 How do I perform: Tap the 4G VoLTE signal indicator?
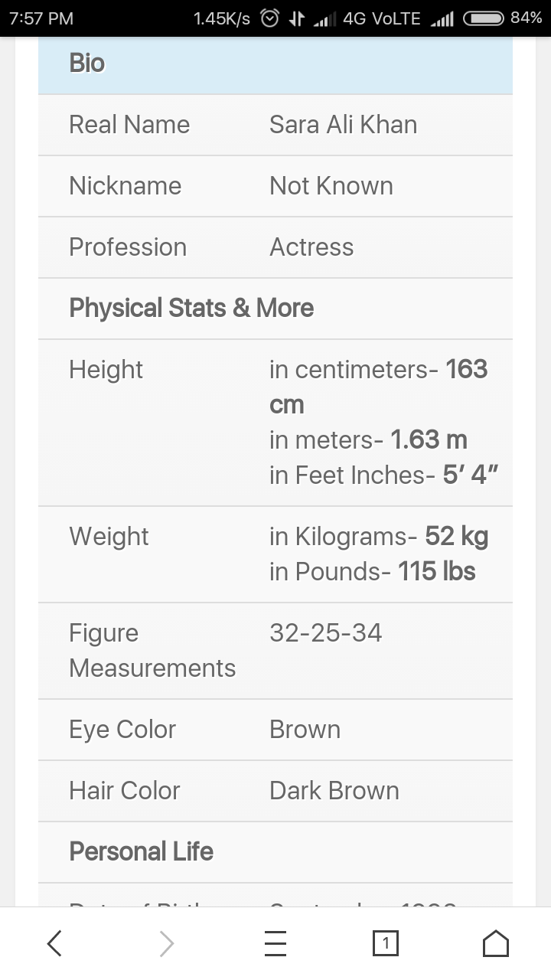pyautogui.click(x=382, y=18)
